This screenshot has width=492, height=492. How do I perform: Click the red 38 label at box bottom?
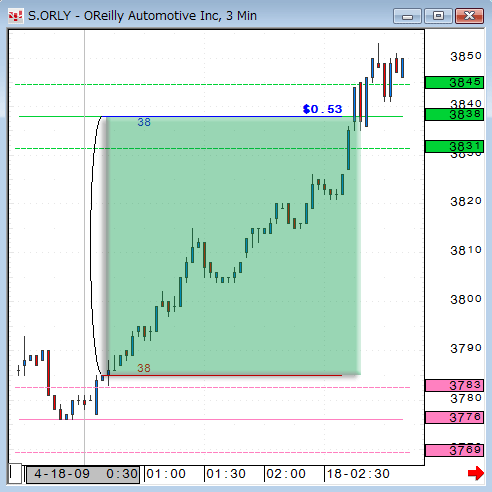144,368
